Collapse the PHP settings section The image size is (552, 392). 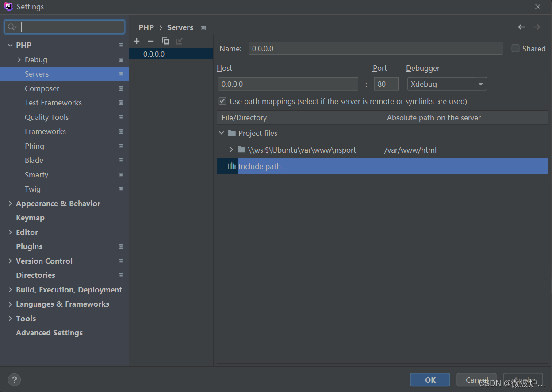tap(10, 45)
